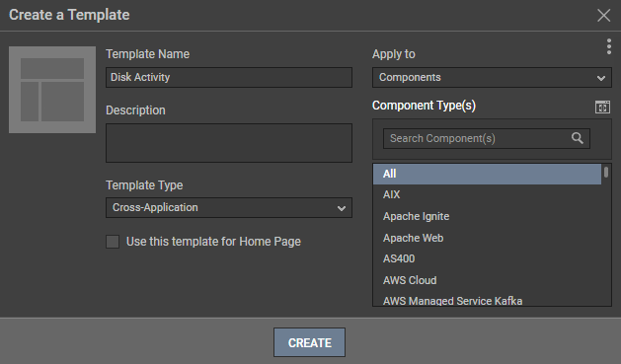
Task: Open the three-dot options menu
Action: [x=609, y=46]
